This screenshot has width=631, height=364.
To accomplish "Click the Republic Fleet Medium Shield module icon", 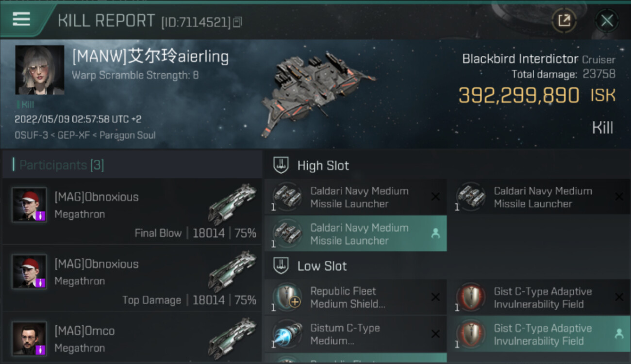I will point(287,298).
